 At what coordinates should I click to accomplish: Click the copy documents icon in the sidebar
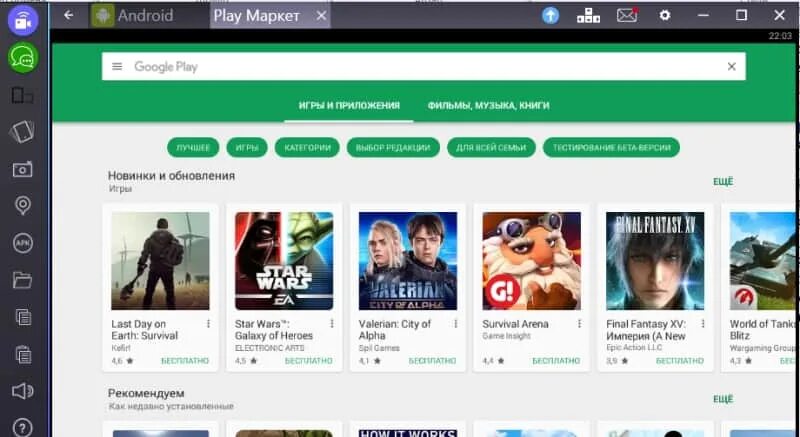pos(23,317)
